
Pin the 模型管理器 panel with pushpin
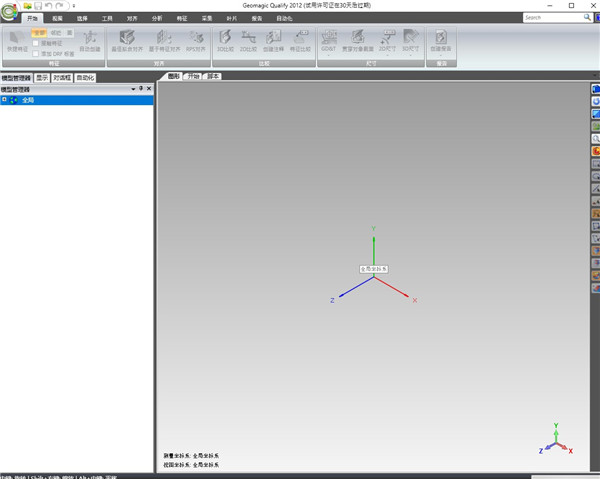pos(141,89)
